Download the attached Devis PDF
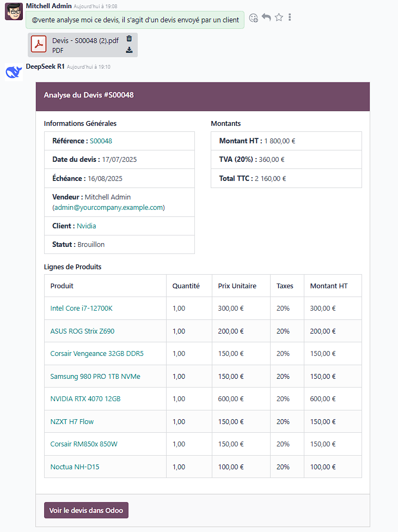The image size is (398, 532). pyautogui.click(x=129, y=50)
